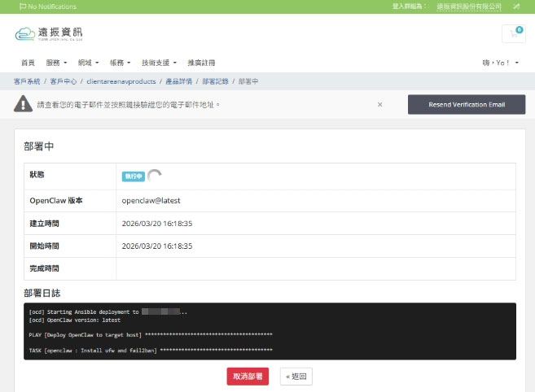Expand the 網域 dropdown menu
Screen dimensions: 535x392
[88, 63]
